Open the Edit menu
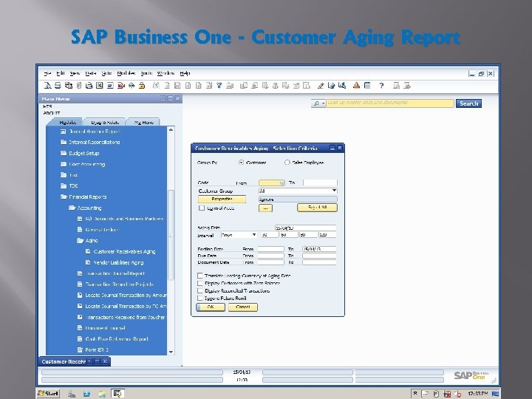This screenshot has width=532, height=399. coord(61,73)
